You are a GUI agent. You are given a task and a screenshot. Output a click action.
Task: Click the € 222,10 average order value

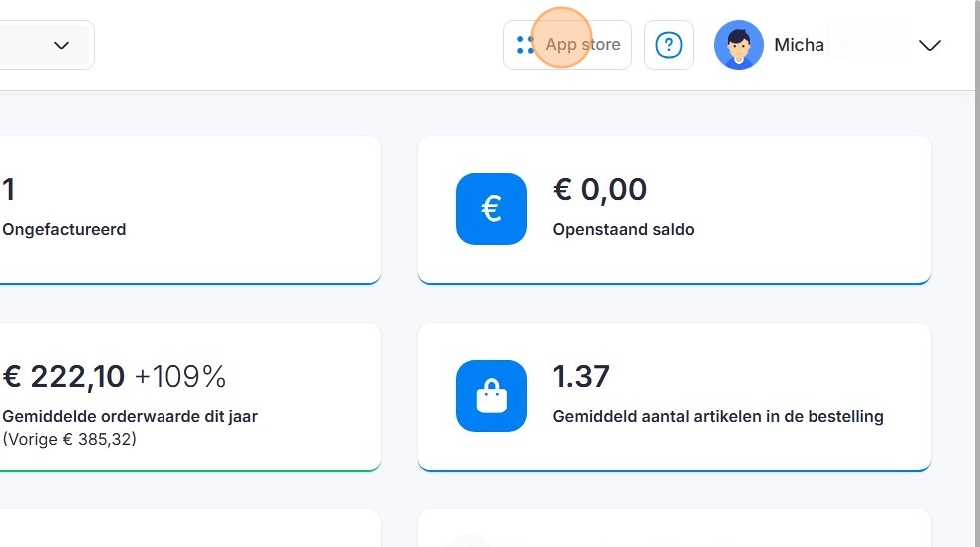[64, 377]
